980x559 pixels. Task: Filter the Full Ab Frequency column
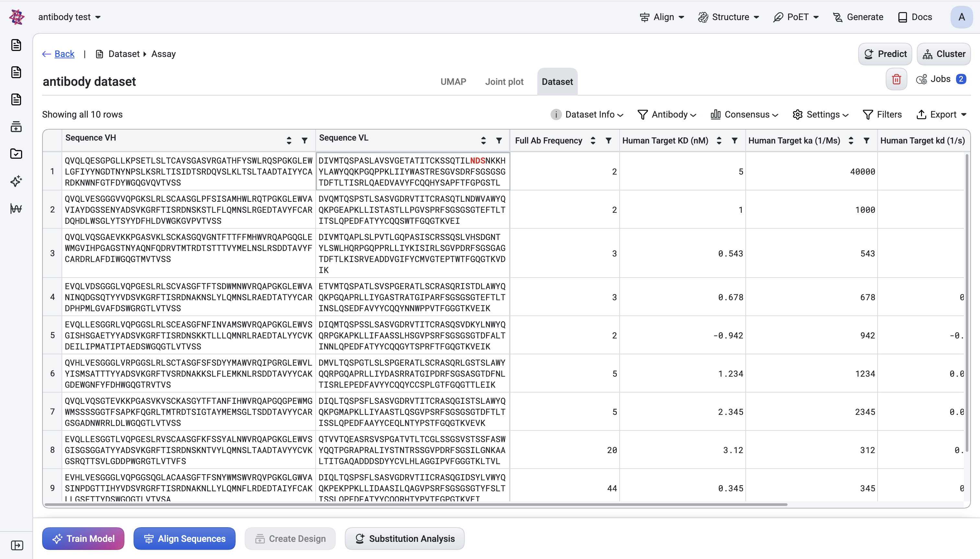(x=609, y=141)
